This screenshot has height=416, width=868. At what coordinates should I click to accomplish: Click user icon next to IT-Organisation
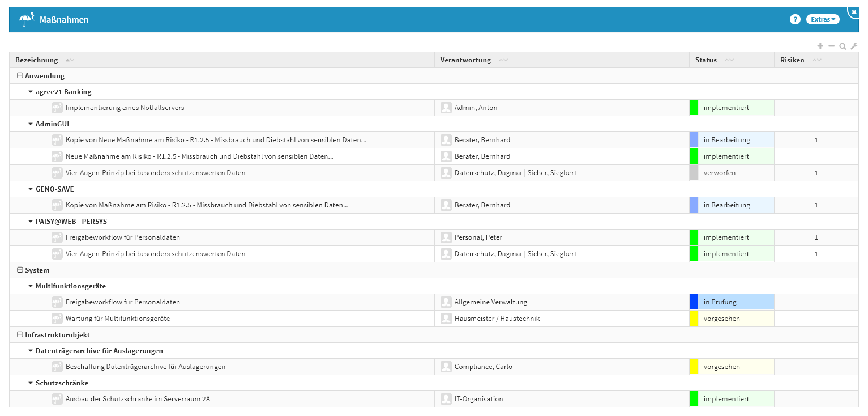pyautogui.click(x=446, y=399)
